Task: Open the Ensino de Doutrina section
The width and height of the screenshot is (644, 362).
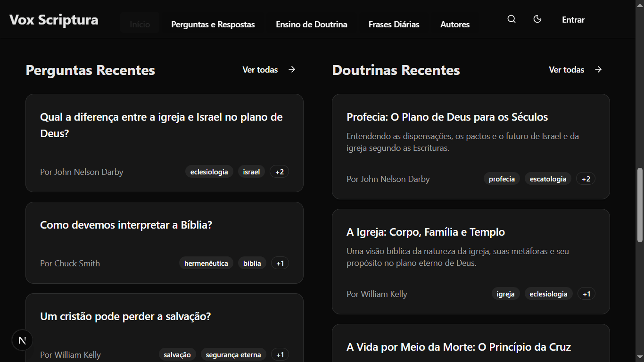Action: (x=312, y=24)
